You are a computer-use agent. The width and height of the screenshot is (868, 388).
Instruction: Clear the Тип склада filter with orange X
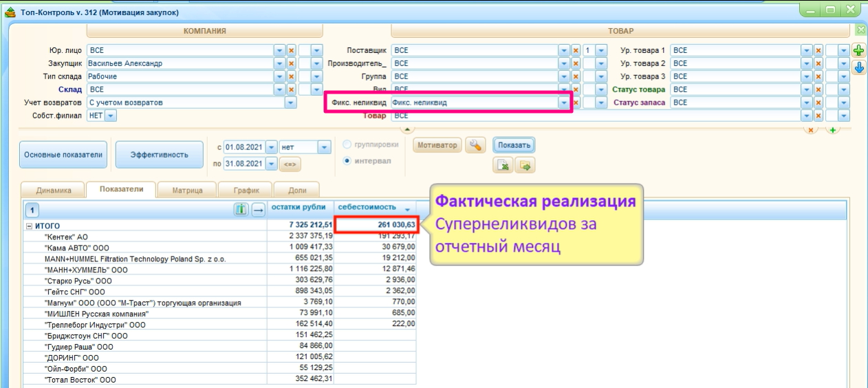[x=291, y=76]
